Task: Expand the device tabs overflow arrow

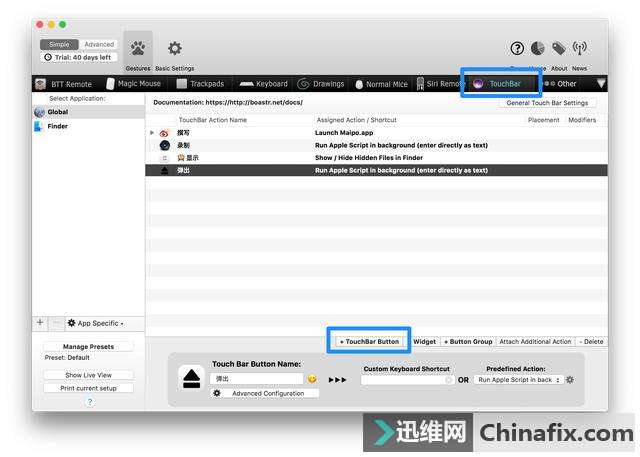Action: point(600,84)
